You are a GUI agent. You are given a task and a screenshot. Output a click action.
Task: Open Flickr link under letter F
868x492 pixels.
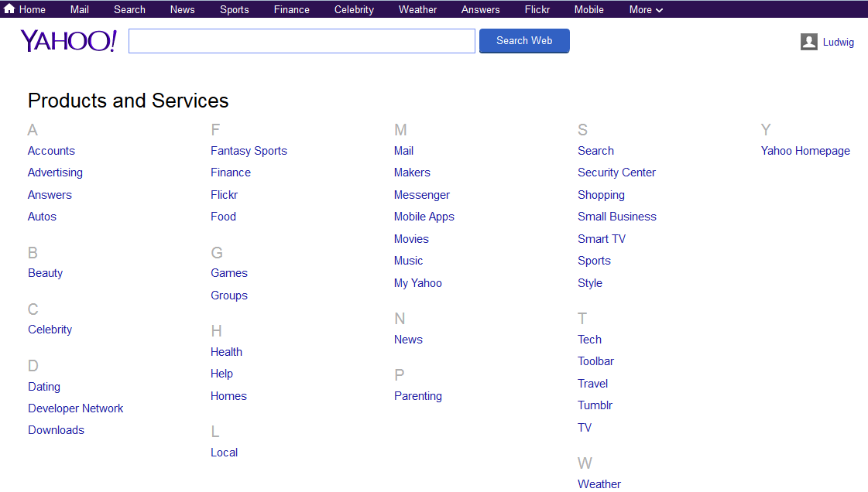[x=225, y=195]
